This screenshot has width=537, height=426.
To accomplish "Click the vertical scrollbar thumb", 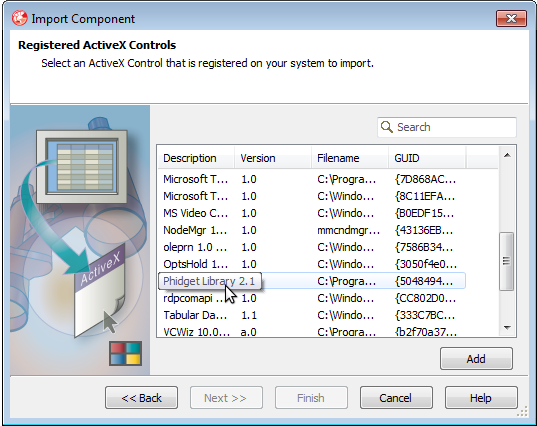I will 507,261.
